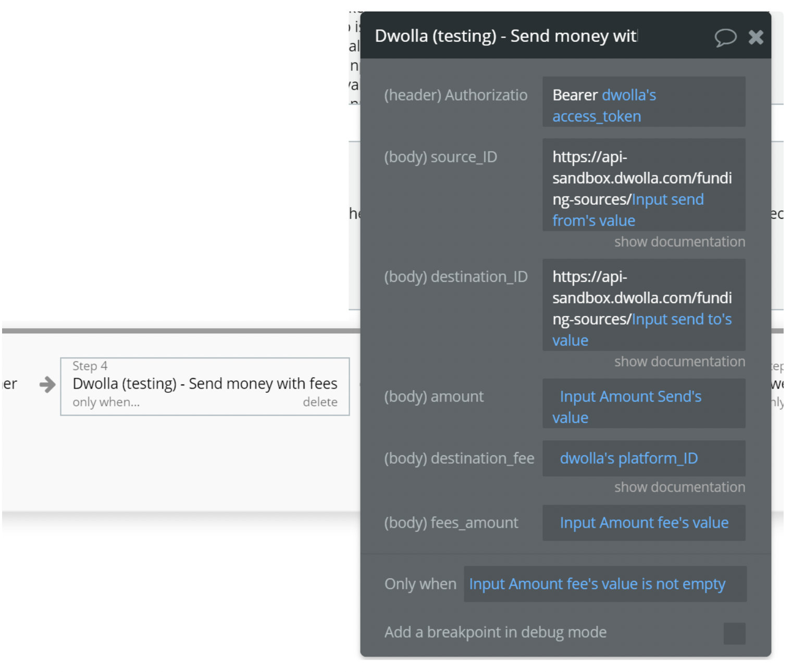Viewport: 793px width, 672px height.
Task: Click the '(body) destination_fee' label
Action: (x=459, y=458)
